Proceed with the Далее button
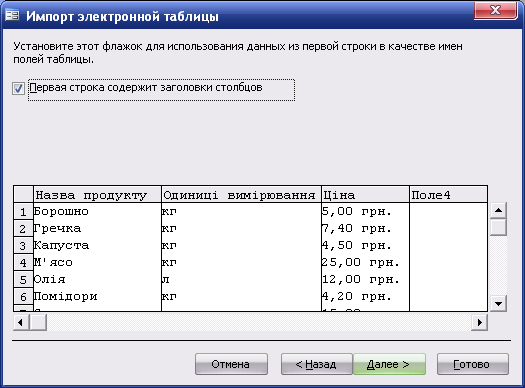The image size is (525, 388). point(389,364)
